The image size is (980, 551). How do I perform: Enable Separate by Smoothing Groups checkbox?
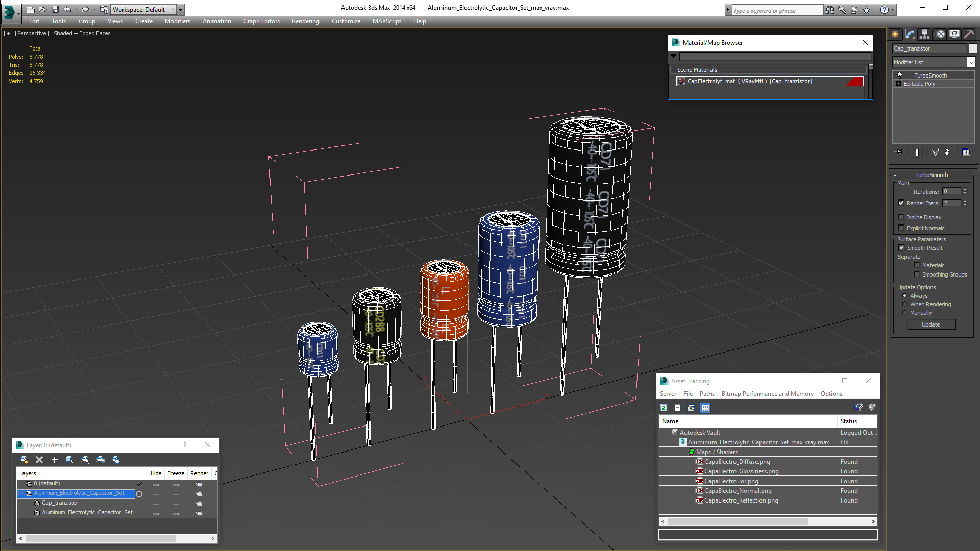[x=917, y=274]
